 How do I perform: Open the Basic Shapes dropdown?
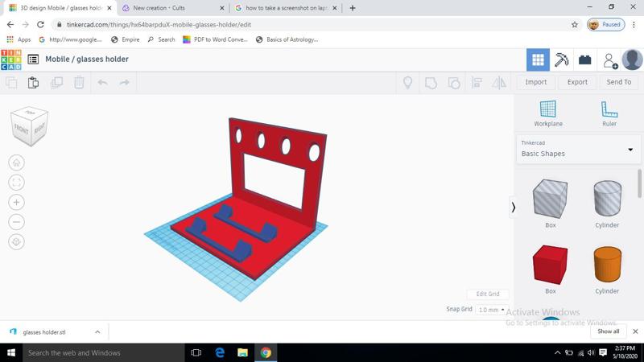pos(578,150)
